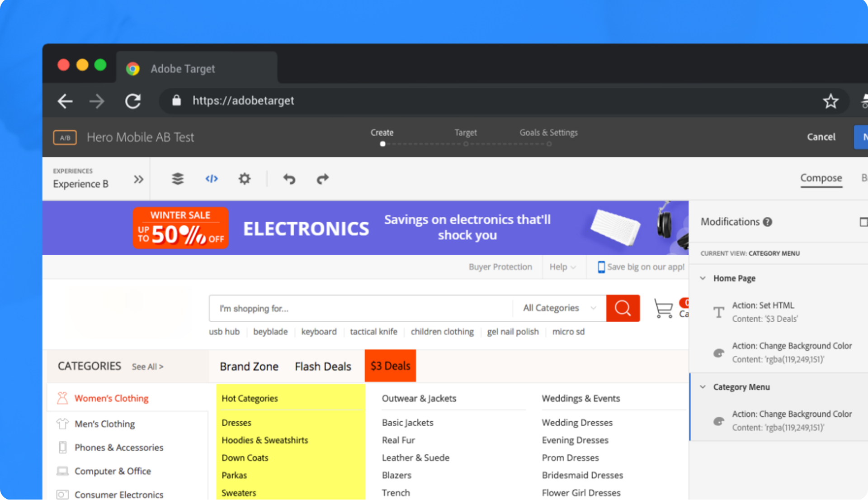Open the Help dropdown menu
Screen dimensions: 868x500
click(562, 267)
